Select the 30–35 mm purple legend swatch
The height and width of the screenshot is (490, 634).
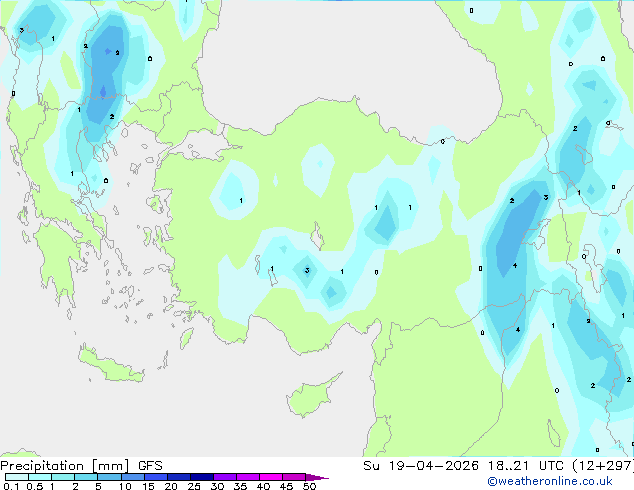[225, 477]
